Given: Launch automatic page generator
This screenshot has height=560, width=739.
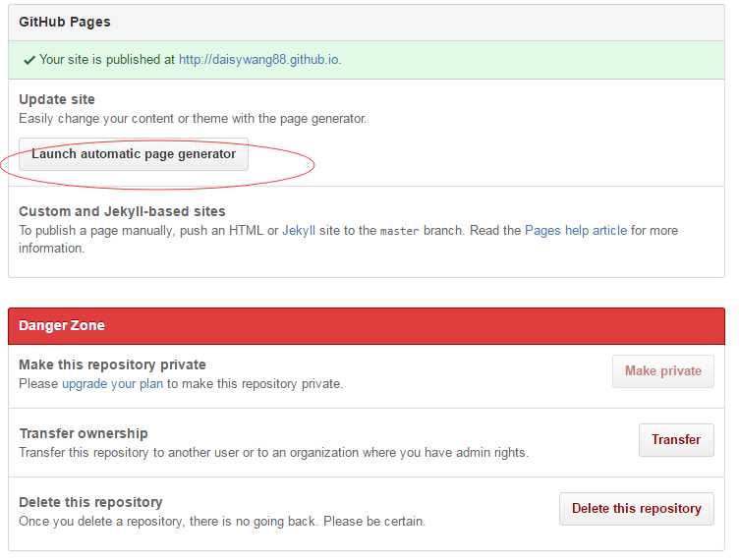Looking at the screenshot, I should click(x=134, y=154).
